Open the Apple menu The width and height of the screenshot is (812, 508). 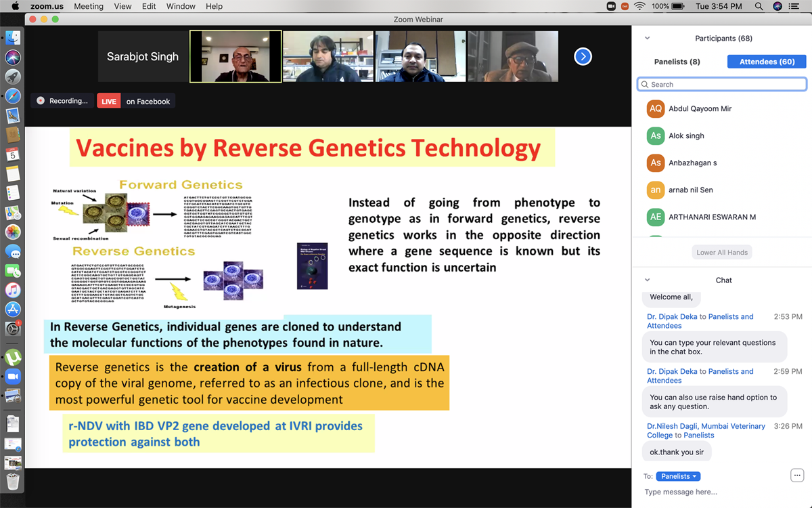coord(16,6)
